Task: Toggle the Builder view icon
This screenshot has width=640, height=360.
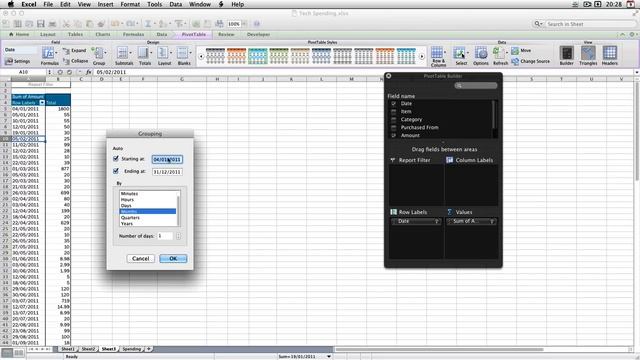Action: pos(567,53)
